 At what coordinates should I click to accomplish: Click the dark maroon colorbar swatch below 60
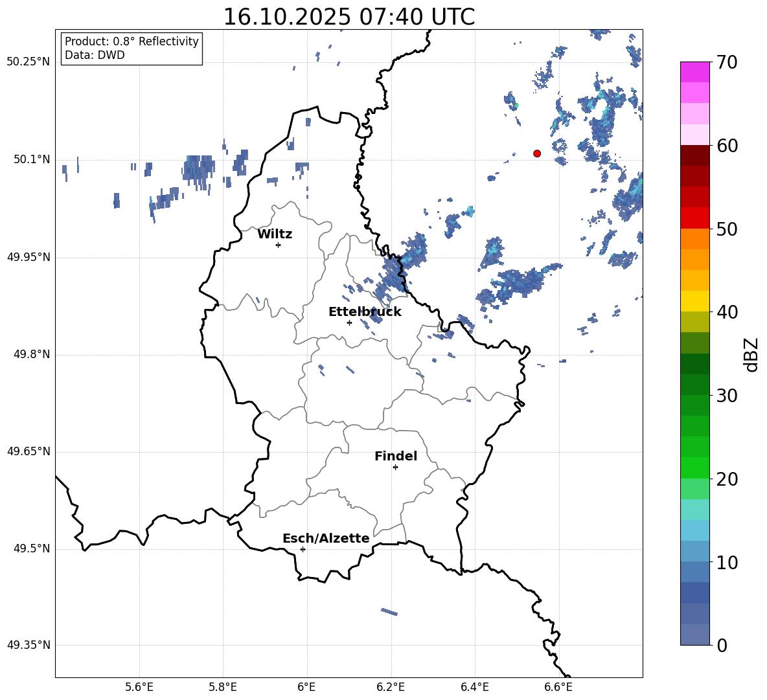coord(695,155)
